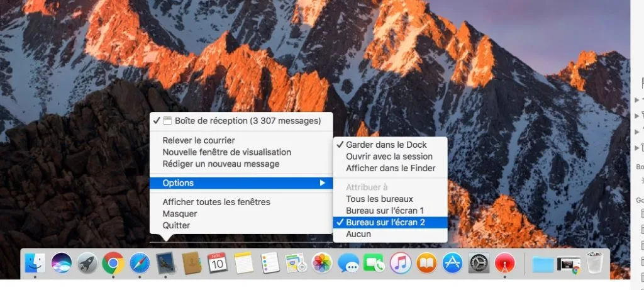Image resolution: width=644 pixels, height=290 pixels.
Task: Open Finder from the Dock
Action: 35,263
